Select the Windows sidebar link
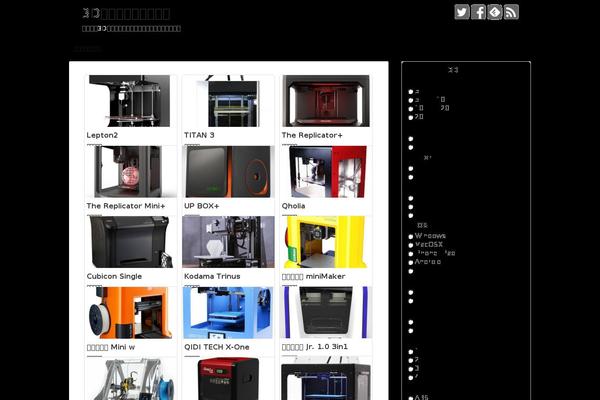600x400 pixels. [430, 236]
